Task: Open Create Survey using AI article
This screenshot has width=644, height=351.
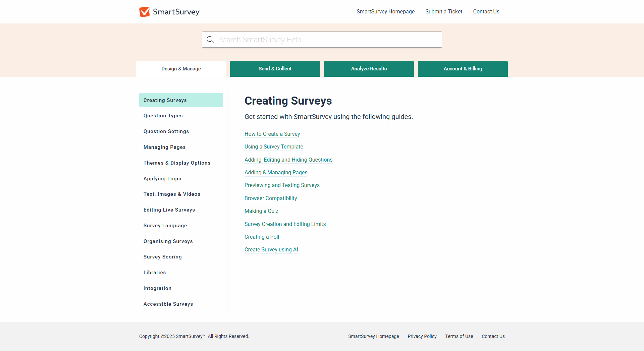Action: click(271, 249)
